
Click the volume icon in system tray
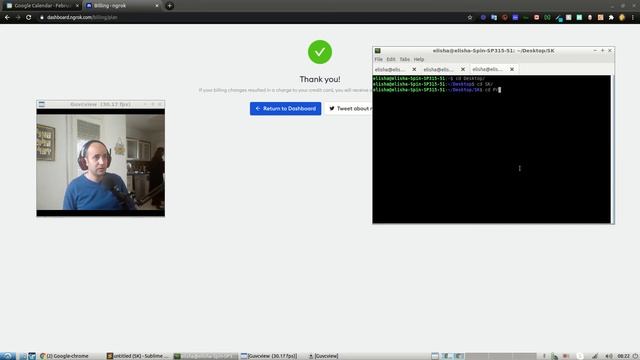pyautogui.click(x=609, y=356)
